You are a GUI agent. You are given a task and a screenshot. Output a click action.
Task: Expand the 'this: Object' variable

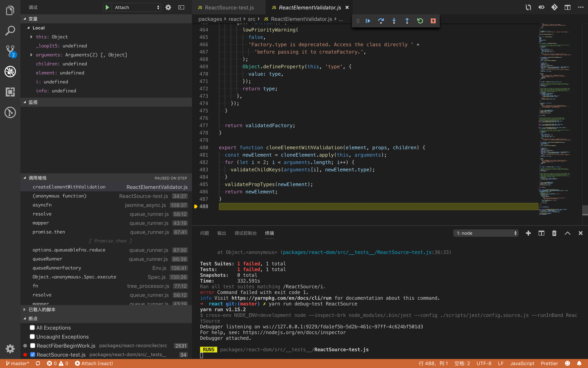(31, 37)
